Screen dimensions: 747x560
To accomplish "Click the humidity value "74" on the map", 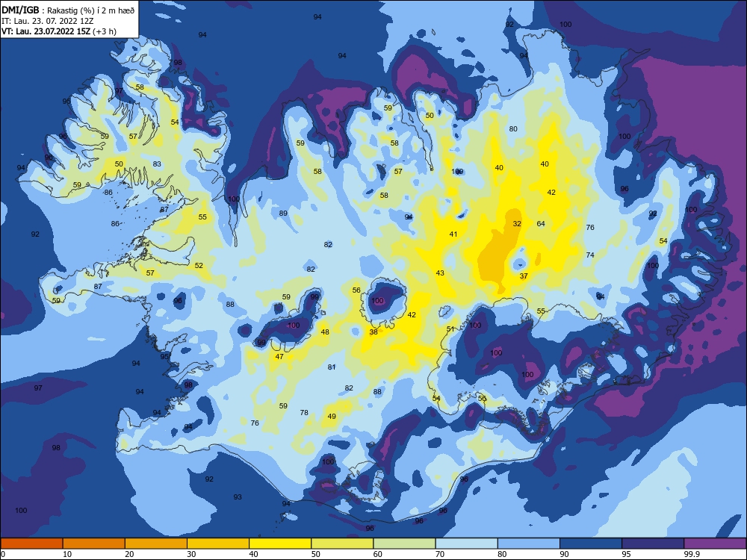I will pyautogui.click(x=590, y=255).
